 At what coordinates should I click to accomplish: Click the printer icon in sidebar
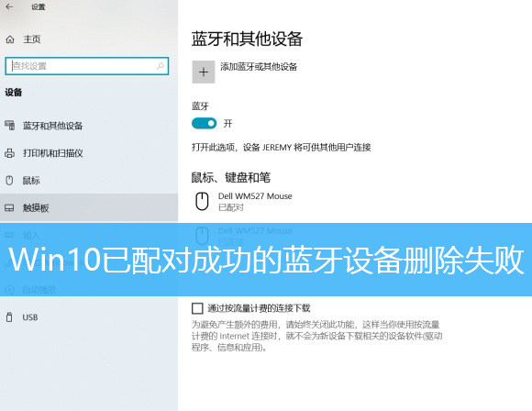(x=9, y=153)
